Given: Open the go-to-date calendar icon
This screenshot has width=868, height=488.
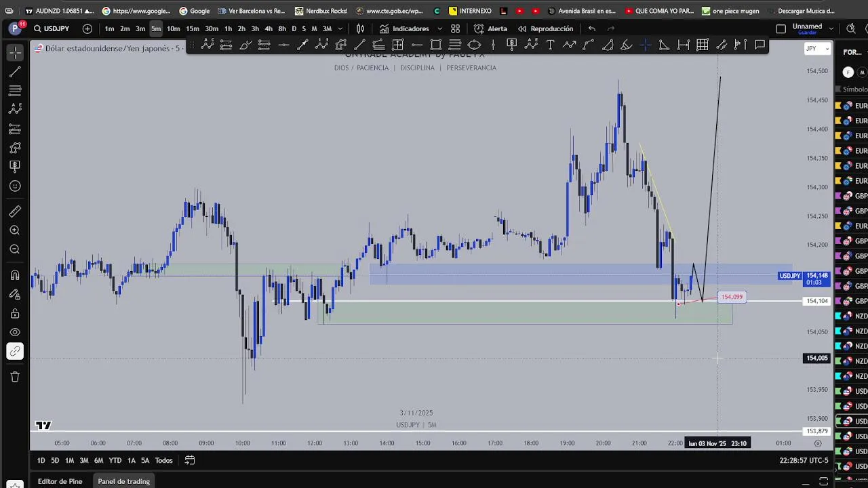Looking at the screenshot, I should pyautogui.click(x=190, y=460).
